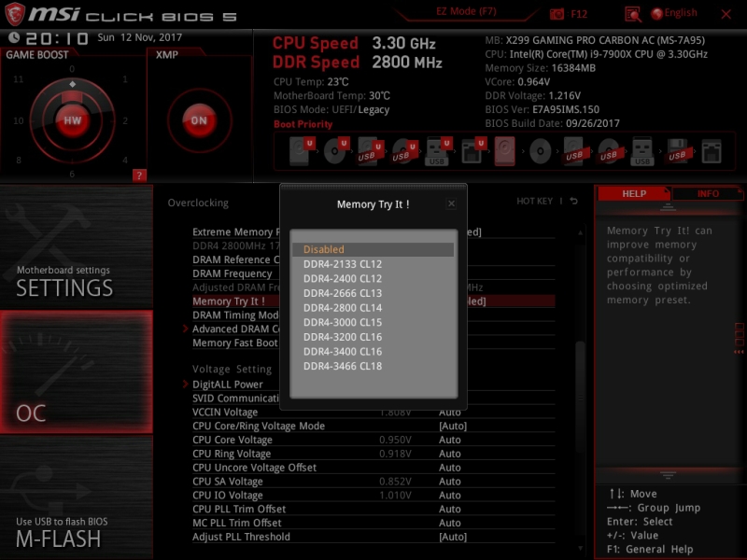
Task: Click the MSI dragon shield logo
Action: 14,14
